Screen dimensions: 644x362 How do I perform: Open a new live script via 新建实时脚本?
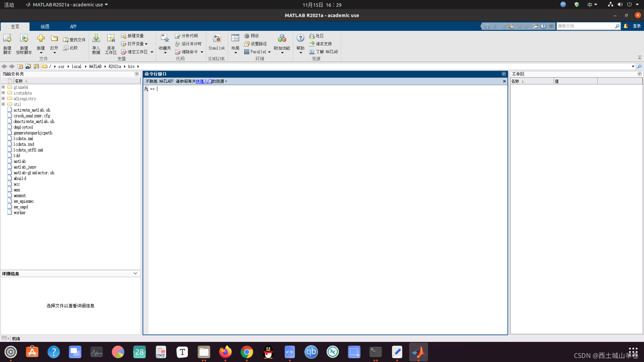click(x=24, y=44)
